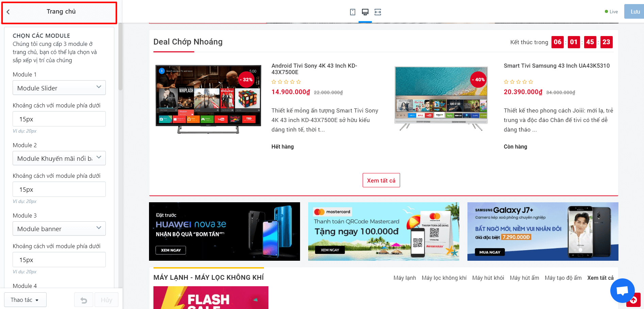The width and height of the screenshot is (644, 309).
Task: Click the MÁY LẠNH - MÁY LỌC KHÔNG KHÍ heading
Action: coord(209,278)
